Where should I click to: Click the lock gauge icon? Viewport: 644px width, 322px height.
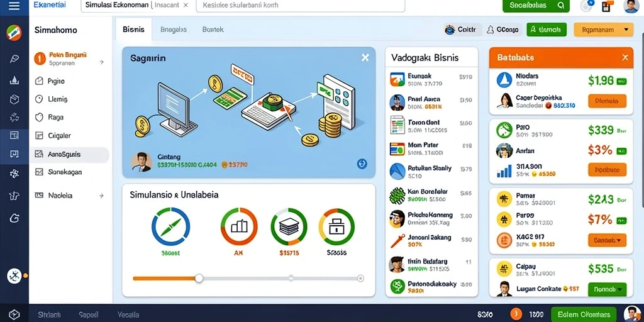pyautogui.click(x=336, y=226)
